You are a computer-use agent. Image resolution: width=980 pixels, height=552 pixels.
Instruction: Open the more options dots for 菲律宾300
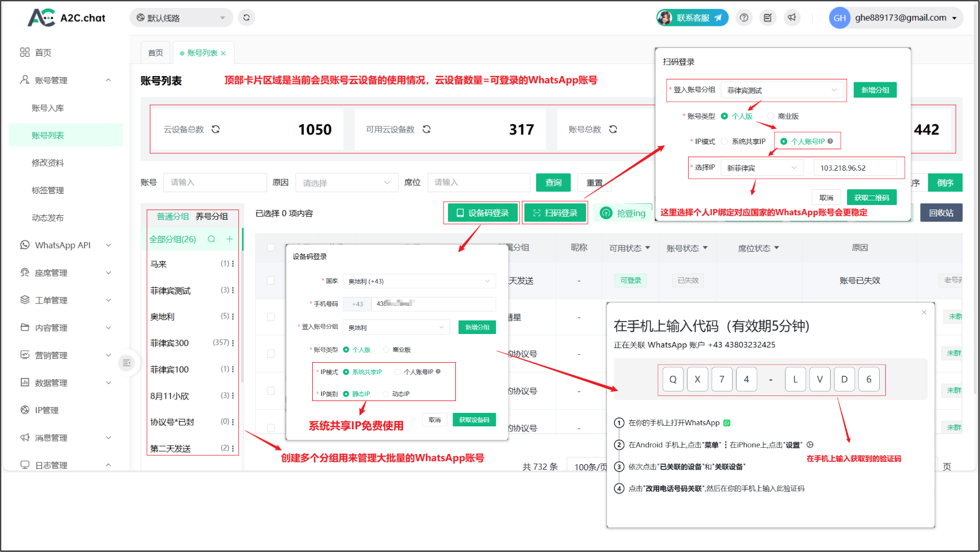coord(233,342)
